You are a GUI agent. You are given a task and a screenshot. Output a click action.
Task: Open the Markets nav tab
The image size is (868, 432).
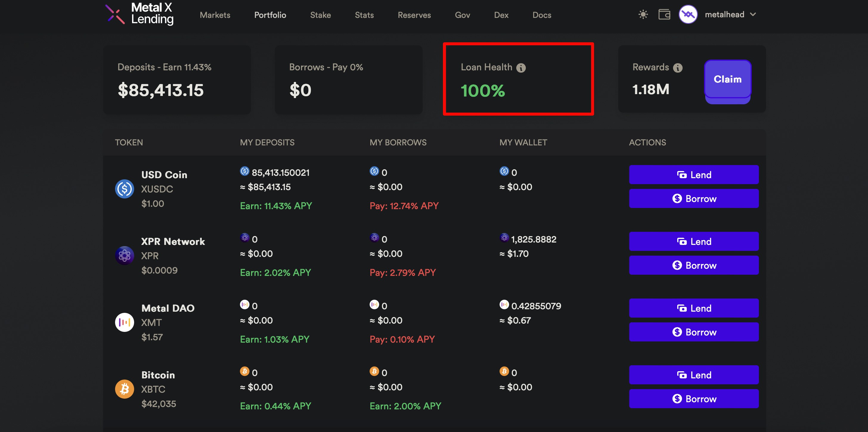(x=215, y=15)
